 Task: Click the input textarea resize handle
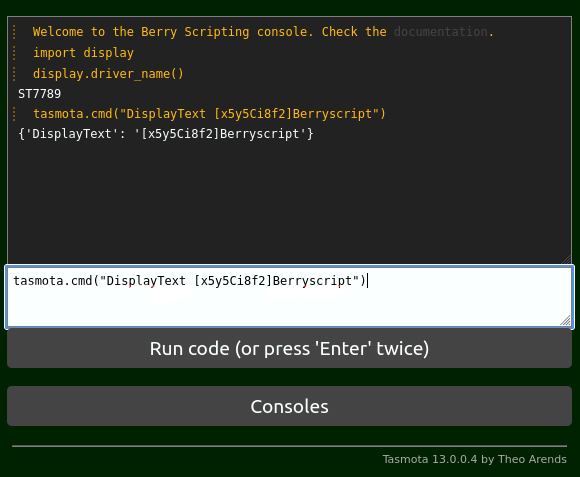coord(566,320)
